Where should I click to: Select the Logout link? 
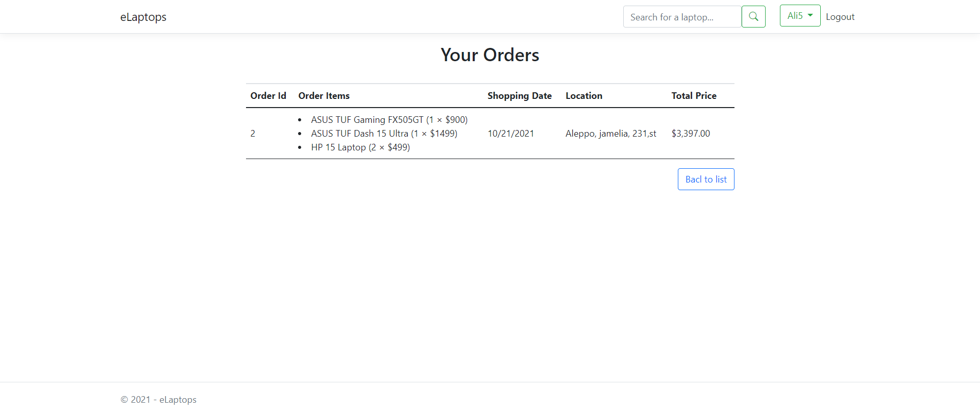[x=840, y=16]
